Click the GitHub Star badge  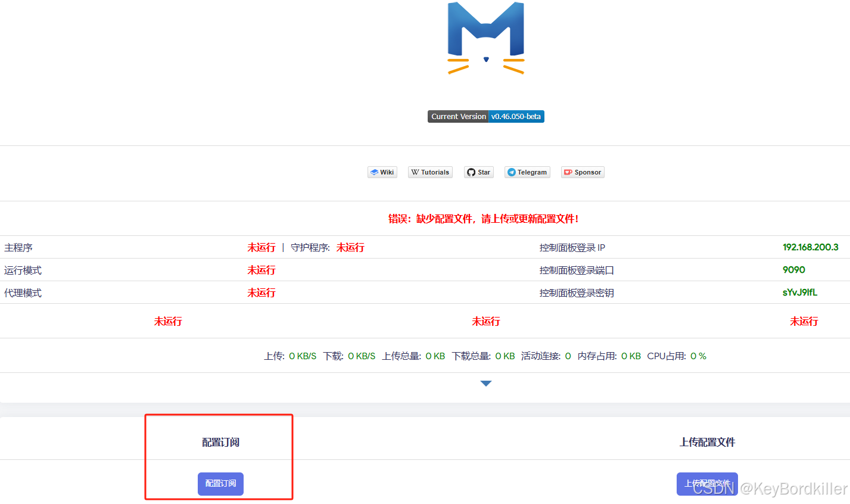479,172
